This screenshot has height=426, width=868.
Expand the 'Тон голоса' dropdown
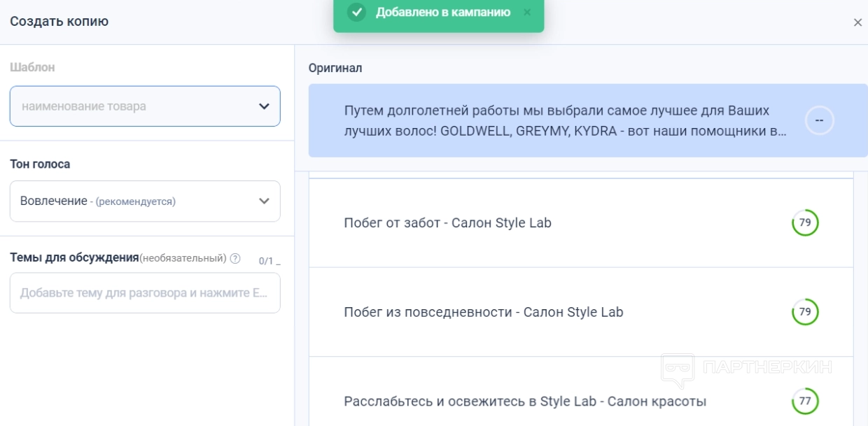pos(145,201)
